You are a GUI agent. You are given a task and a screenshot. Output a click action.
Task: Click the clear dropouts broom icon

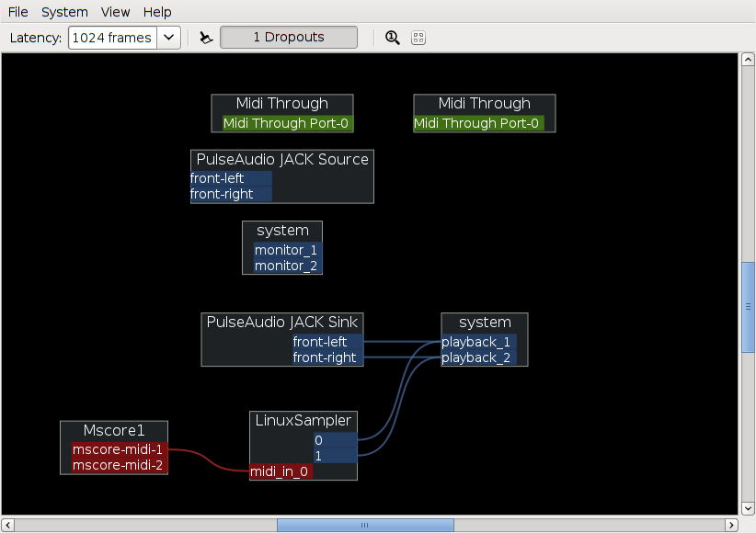(206, 38)
